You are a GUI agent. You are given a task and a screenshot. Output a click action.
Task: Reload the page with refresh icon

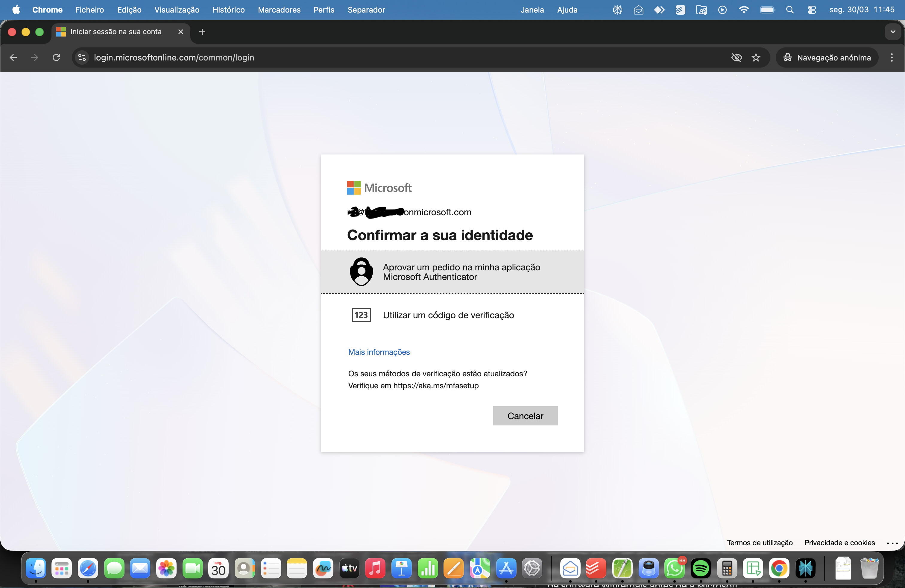(56, 57)
